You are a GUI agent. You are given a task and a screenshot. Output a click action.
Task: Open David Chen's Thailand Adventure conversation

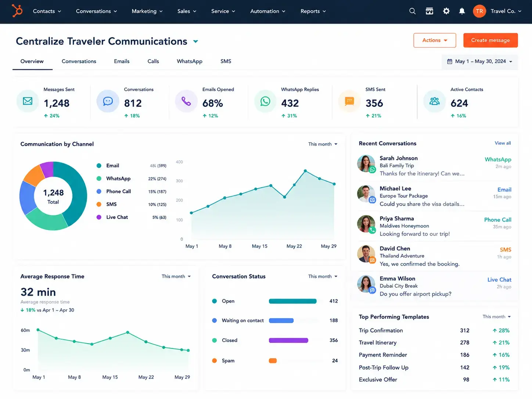coord(434,256)
